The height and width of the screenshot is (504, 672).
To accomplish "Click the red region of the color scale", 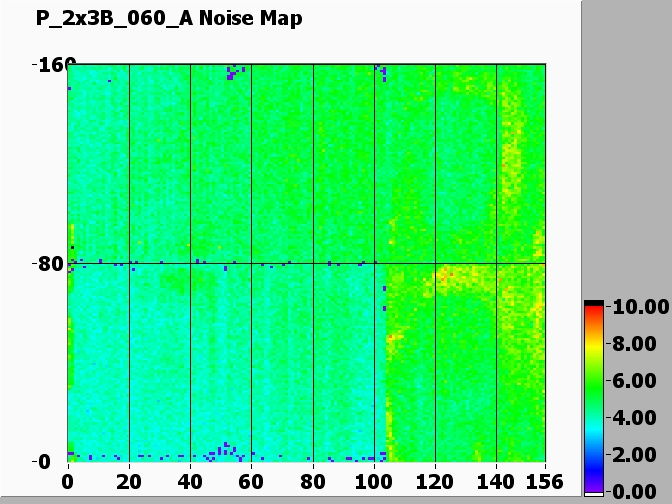I will (594, 318).
